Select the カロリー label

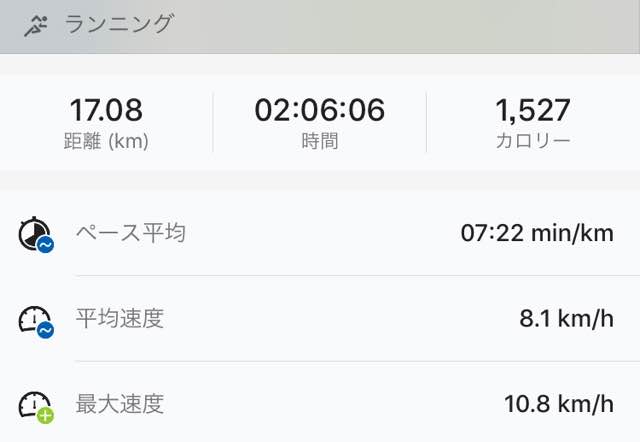tap(533, 141)
